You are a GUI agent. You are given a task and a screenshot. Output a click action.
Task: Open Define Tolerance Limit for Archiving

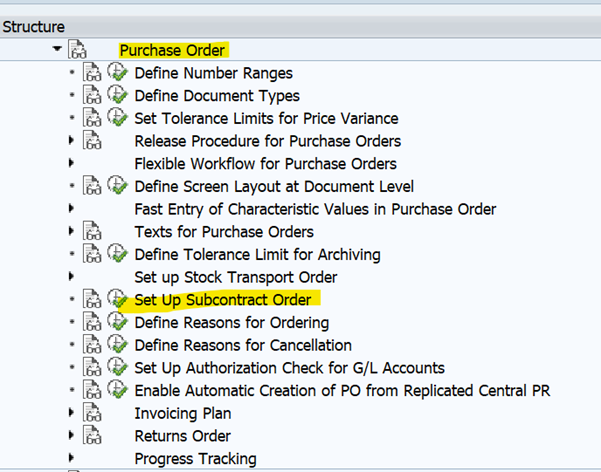click(x=257, y=254)
